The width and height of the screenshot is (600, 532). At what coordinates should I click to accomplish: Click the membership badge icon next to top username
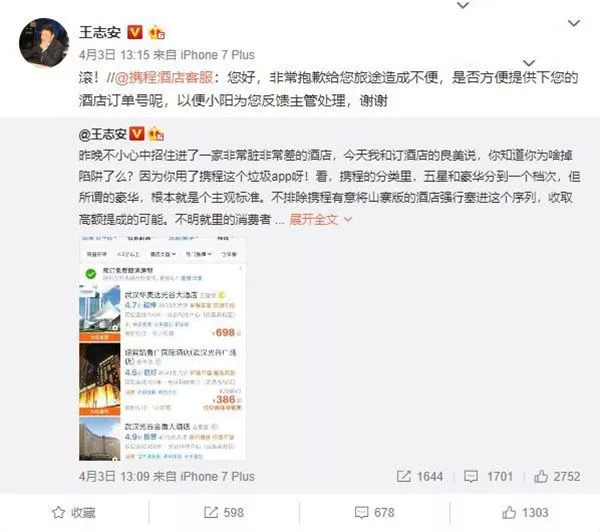[157, 32]
